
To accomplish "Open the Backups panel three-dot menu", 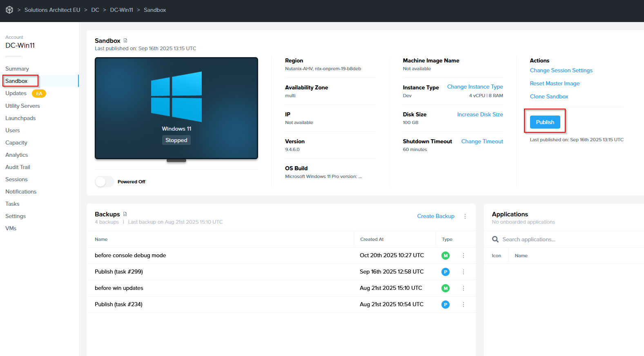I will coord(465,216).
